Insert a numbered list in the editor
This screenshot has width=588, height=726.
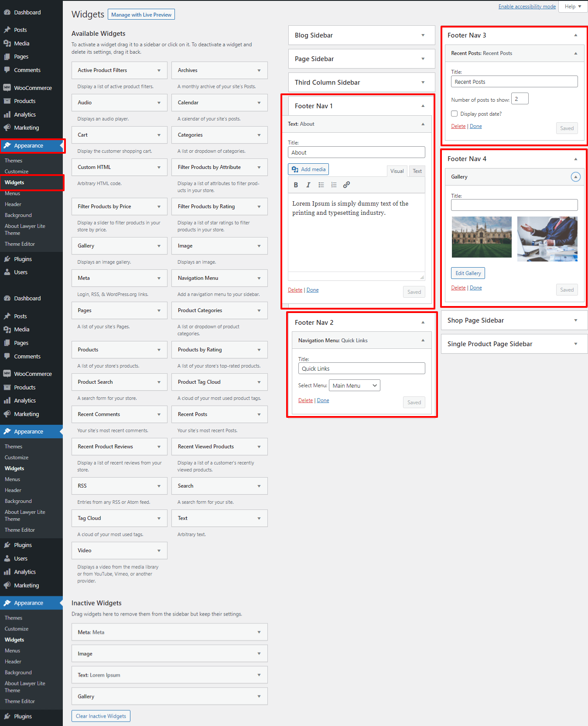tap(334, 185)
